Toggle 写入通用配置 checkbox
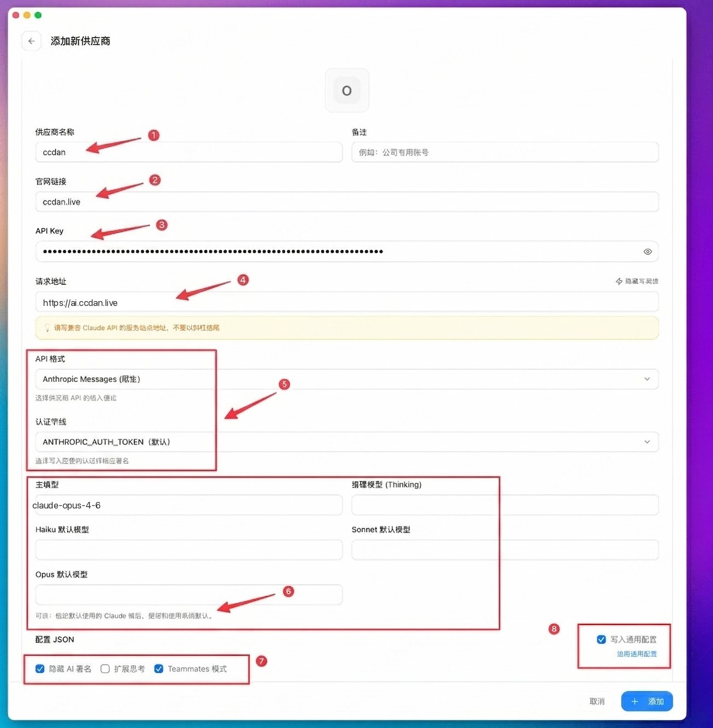The width and height of the screenshot is (713, 728). pos(601,639)
